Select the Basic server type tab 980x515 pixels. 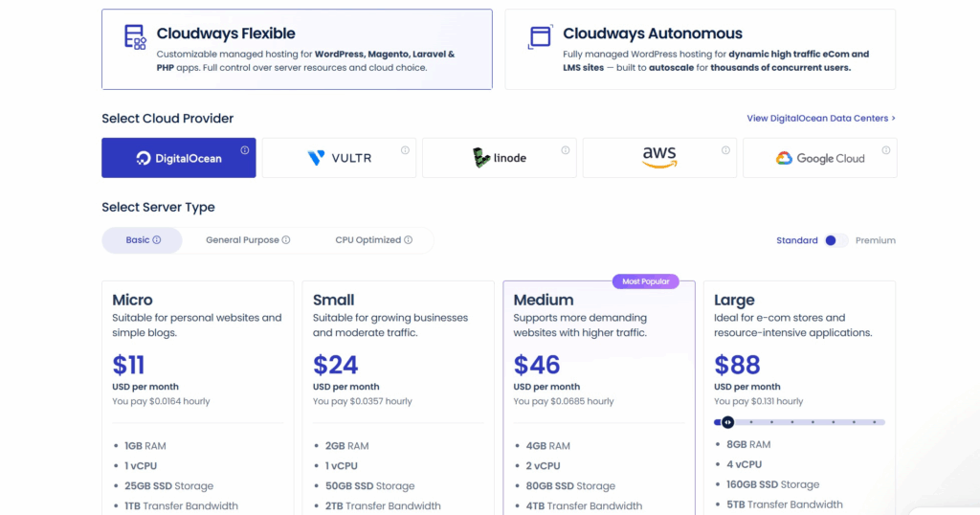tap(142, 240)
